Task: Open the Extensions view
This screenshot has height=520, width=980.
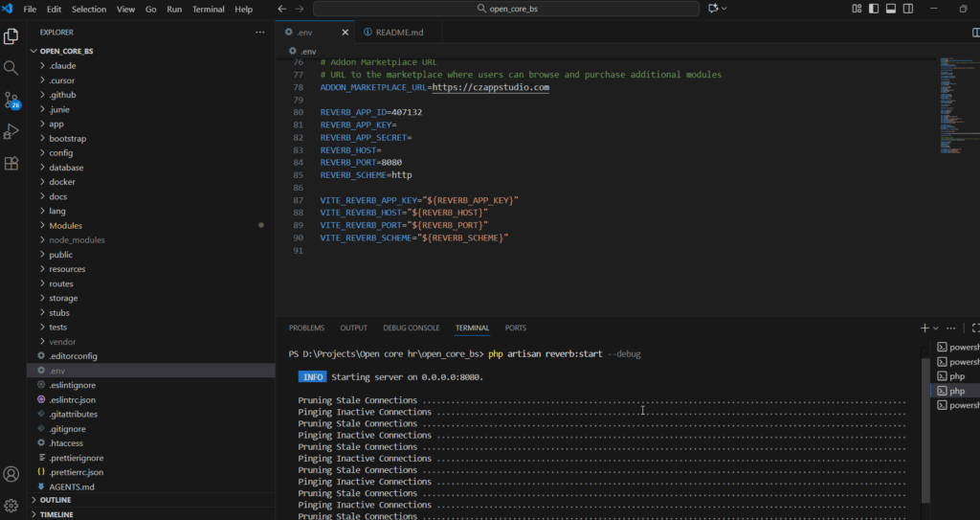Action: pyautogui.click(x=11, y=163)
